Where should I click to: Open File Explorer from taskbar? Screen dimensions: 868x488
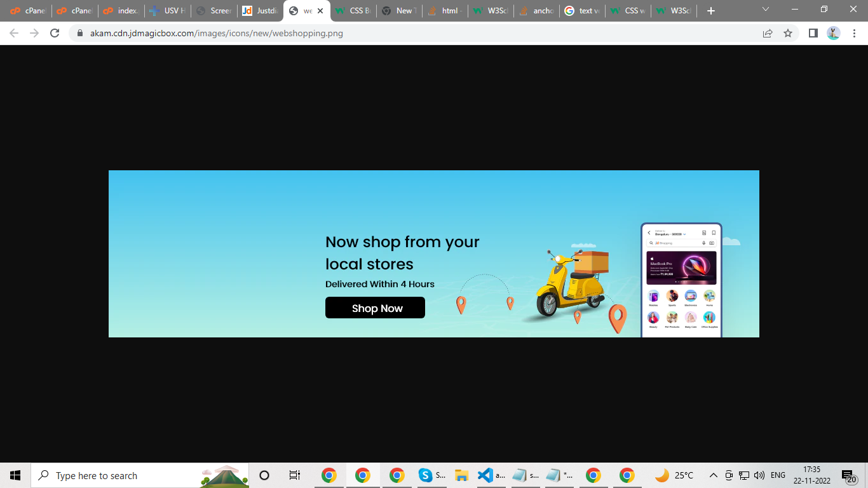[x=461, y=475]
